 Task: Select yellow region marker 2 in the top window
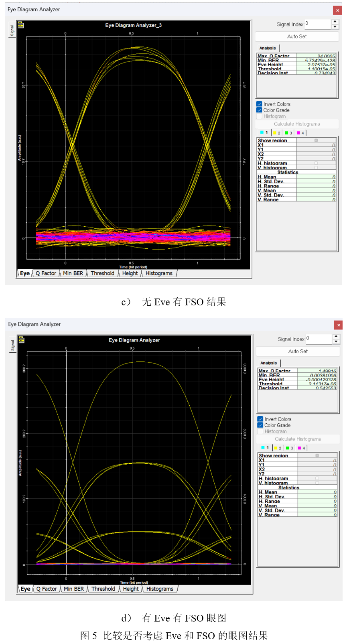pos(277,133)
